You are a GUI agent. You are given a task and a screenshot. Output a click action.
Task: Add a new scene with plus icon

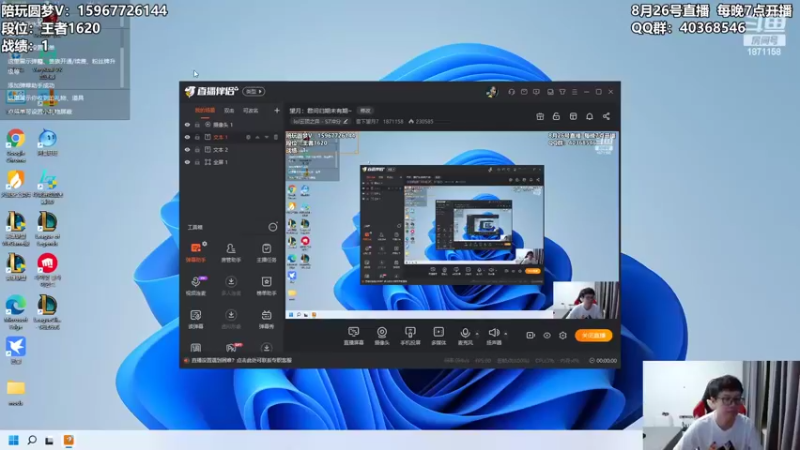(x=277, y=110)
